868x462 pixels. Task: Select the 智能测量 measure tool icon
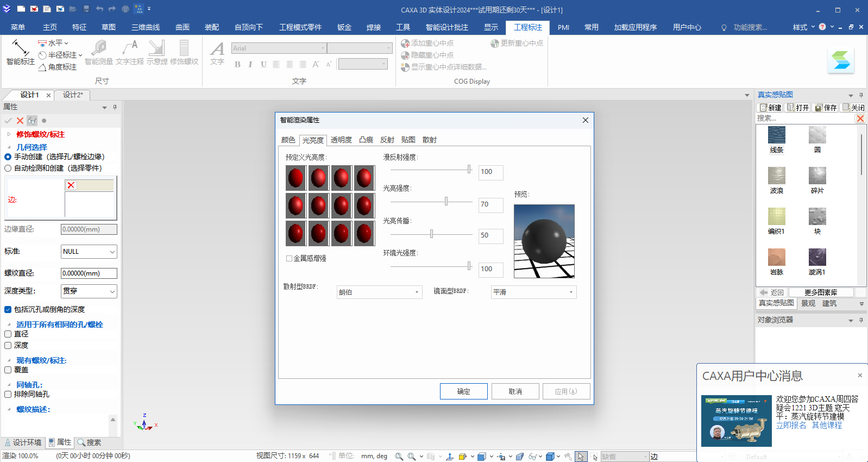click(x=99, y=48)
